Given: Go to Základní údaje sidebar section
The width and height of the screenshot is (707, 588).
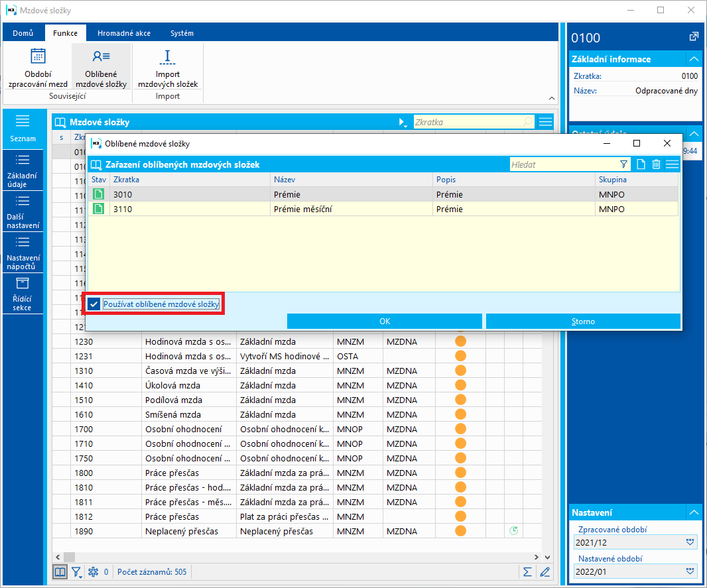Looking at the screenshot, I should [23, 170].
